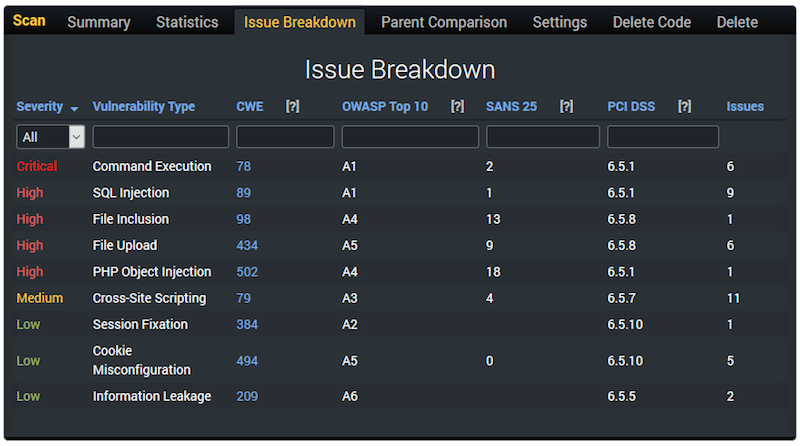Click the CWE 434 link for File Upload
Screen dimensions: 800x446
pos(246,245)
